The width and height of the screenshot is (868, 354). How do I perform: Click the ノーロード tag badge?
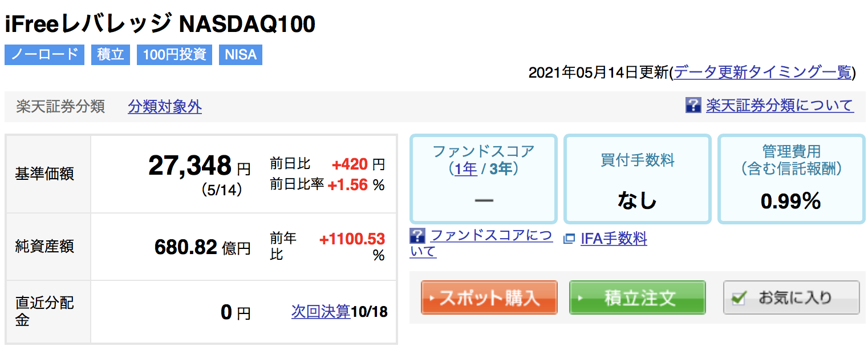[44, 55]
